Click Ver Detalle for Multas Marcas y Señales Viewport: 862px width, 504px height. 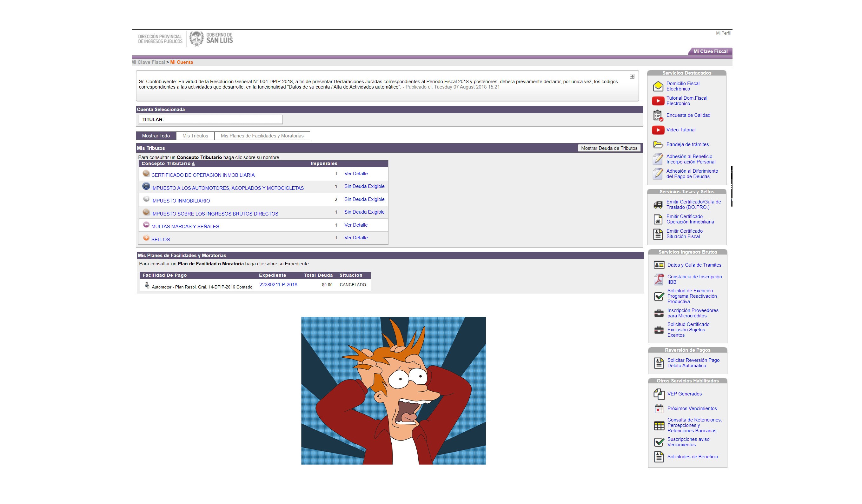pyautogui.click(x=356, y=225)
